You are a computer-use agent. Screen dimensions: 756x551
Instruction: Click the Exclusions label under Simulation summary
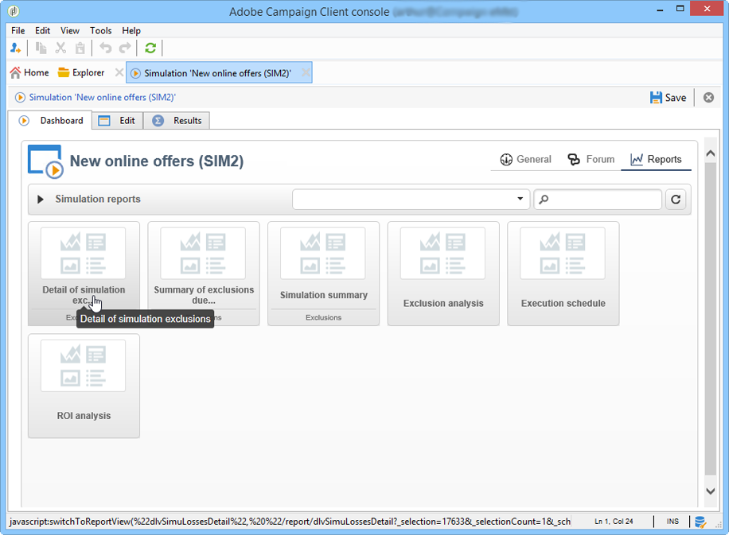point(324,317)
